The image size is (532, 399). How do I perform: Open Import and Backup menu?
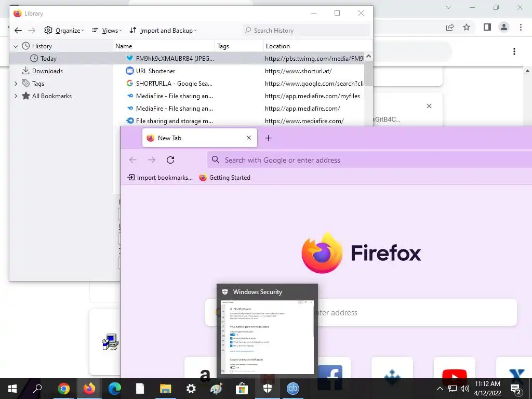coord(163,31)
